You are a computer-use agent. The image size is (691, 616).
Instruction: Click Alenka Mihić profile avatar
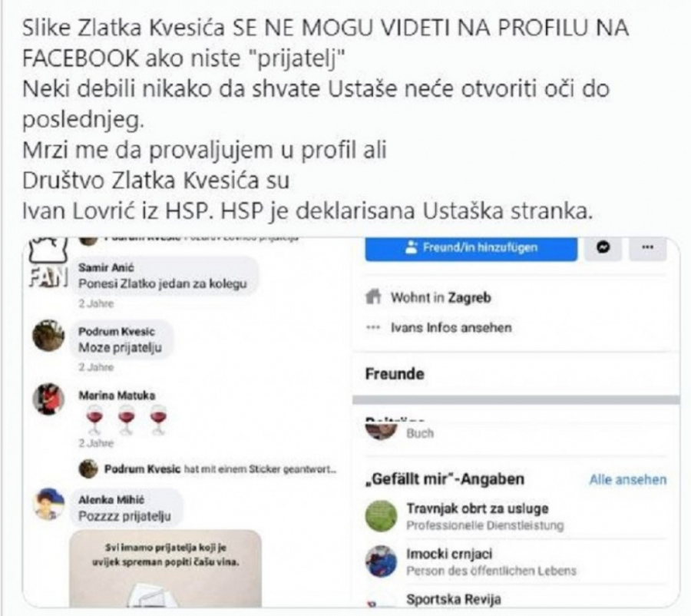(48, 504)
